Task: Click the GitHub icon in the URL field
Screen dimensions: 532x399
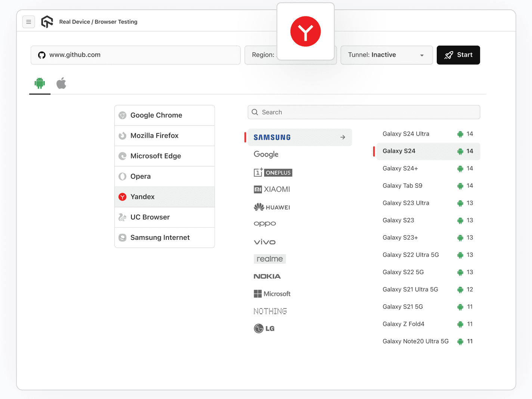Action: tap(41, 55)
